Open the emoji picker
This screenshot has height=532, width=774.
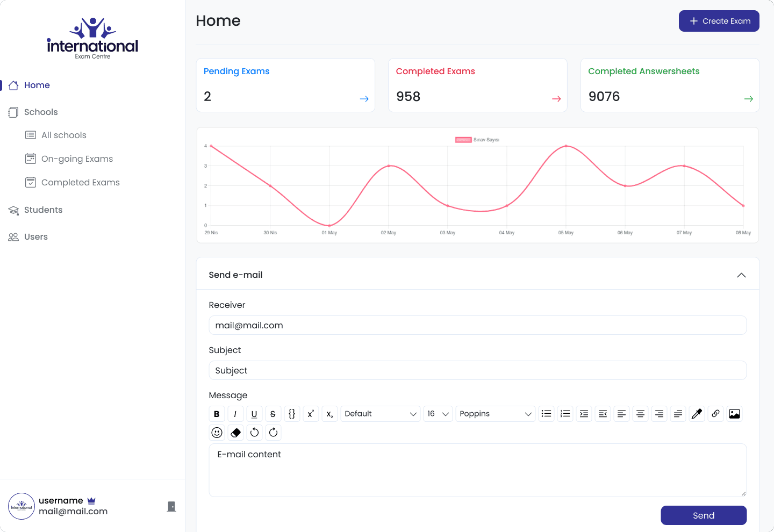(217, 433)
